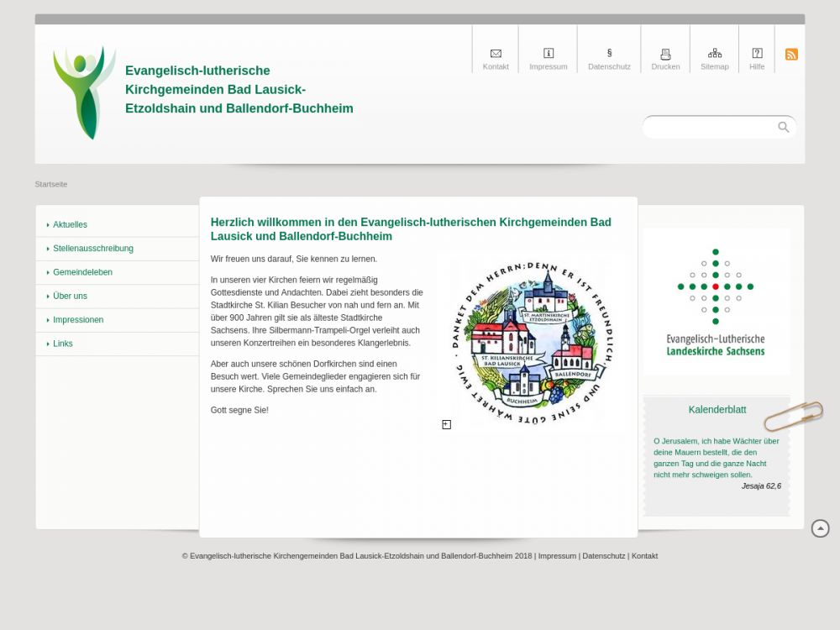
Task: Expand the Über uns menu entry
Action: [70, 297]
